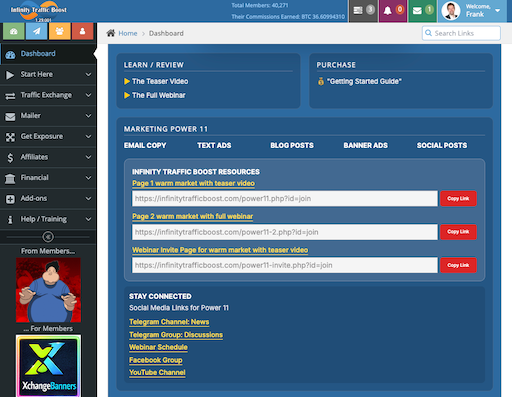Screen dimensions: 512x397
Task: Click the power11-invite.php URL text field
Action: tap(285, 265)
